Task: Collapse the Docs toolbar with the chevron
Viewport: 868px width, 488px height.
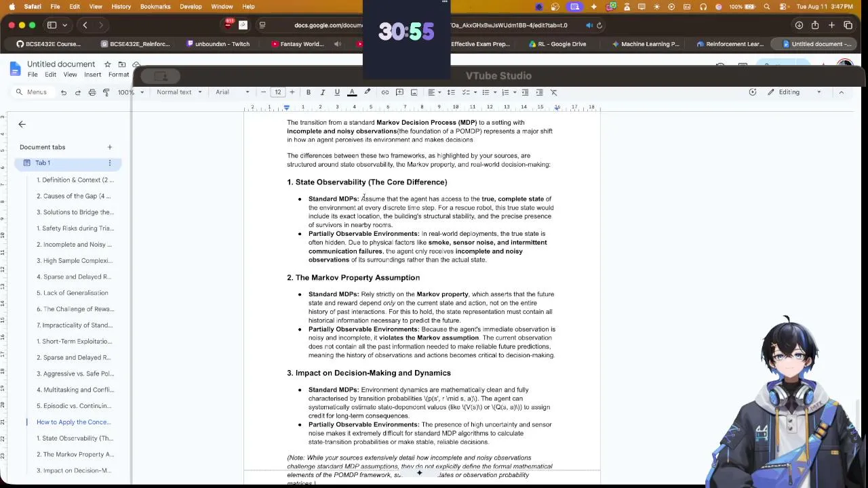Action: [x=842, y=92]
